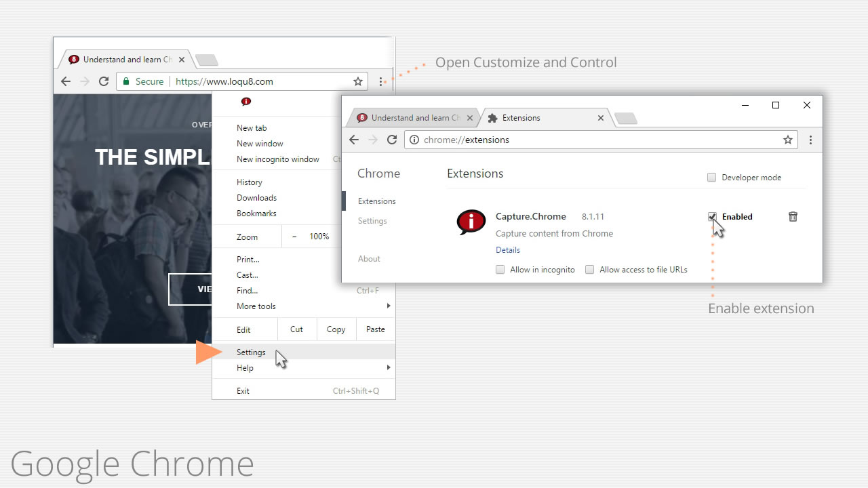Click the reload button in the Extensions window
868x488 pixels.
pyautogui.click(x=392, y=140)
